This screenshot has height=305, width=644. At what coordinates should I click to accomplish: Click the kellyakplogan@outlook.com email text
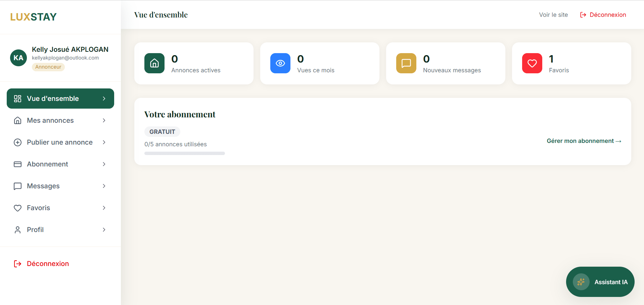point(65,58)
